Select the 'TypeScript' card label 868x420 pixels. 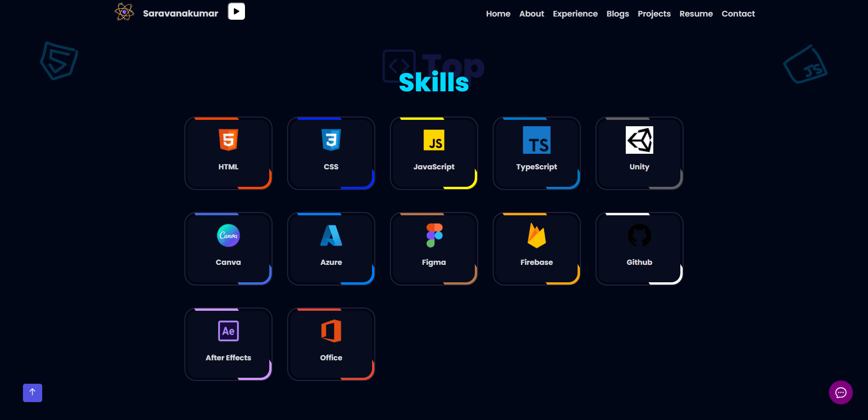[x=537, y=167]
